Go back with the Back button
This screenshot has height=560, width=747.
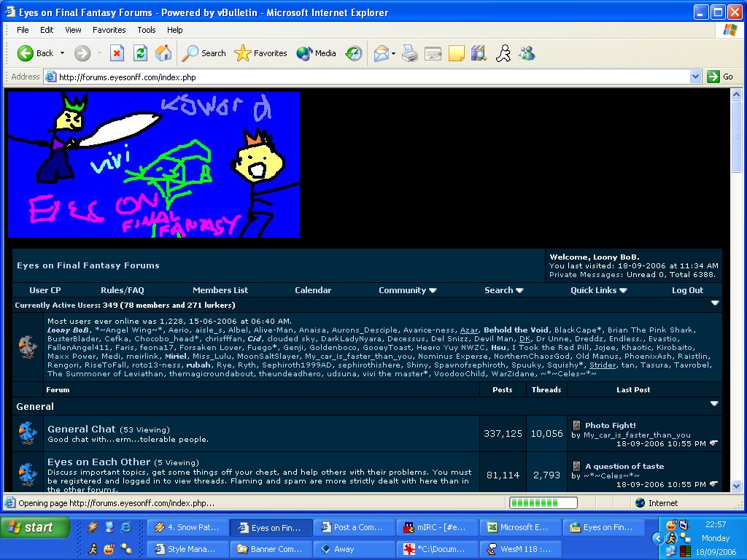tap(35, 53)
